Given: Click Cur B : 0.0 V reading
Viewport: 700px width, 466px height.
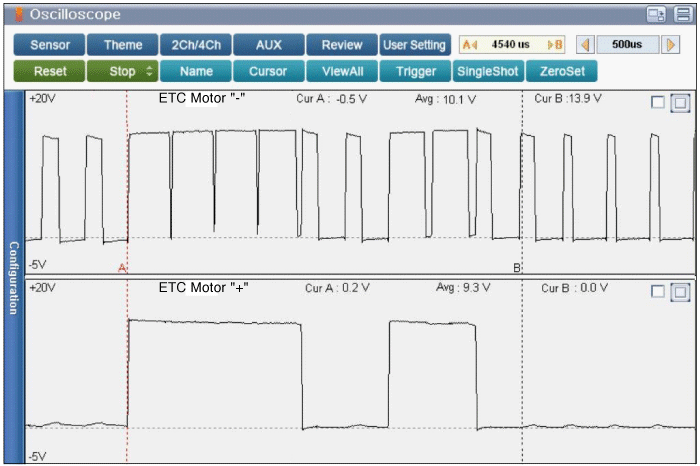Looking at the screenshot, I should pyautogui.click(x=575, y=288).
